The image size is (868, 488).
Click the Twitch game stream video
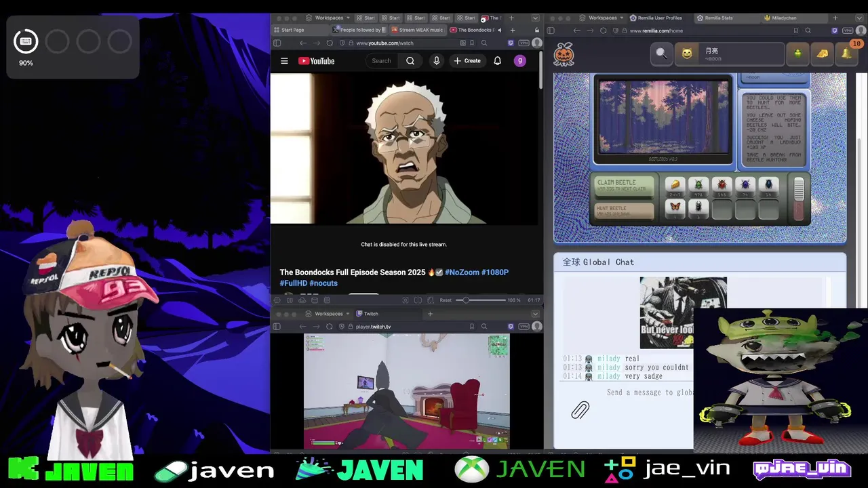click(x=407, y=391)
